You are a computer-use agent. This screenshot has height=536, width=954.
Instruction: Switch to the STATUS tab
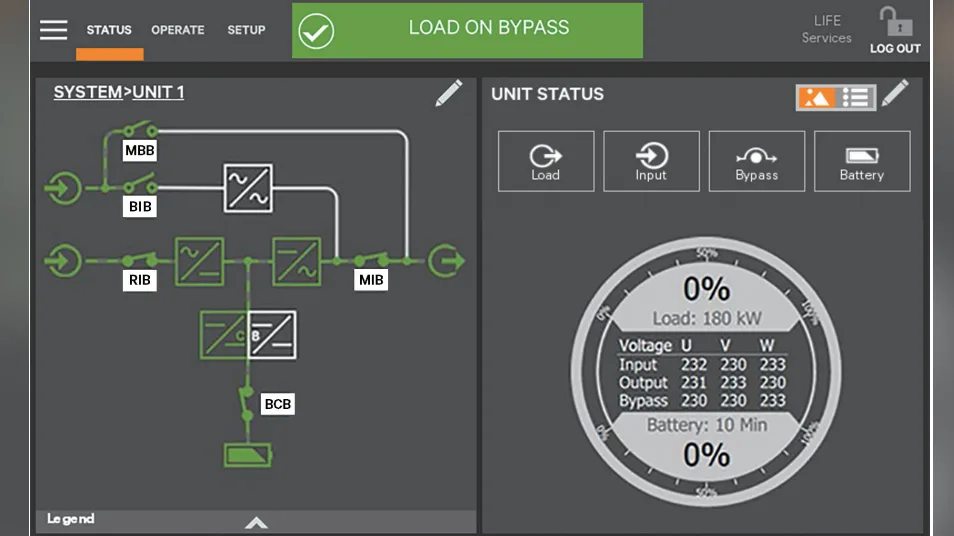coord(109,30)
